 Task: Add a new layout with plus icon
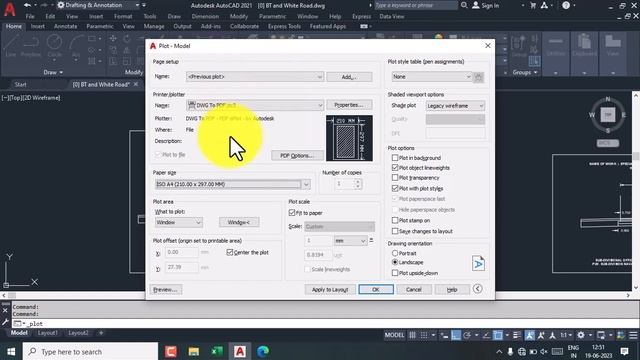pos(101,333)
